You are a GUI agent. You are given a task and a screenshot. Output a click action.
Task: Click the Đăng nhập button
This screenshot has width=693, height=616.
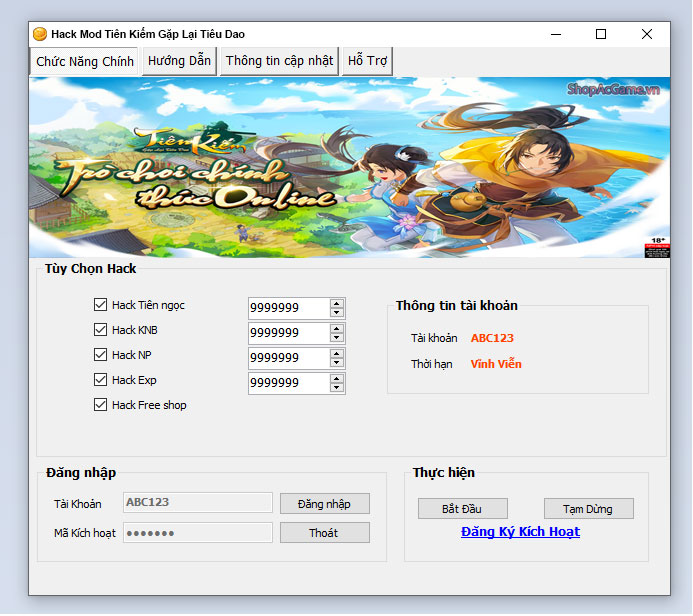coord(324,504)
